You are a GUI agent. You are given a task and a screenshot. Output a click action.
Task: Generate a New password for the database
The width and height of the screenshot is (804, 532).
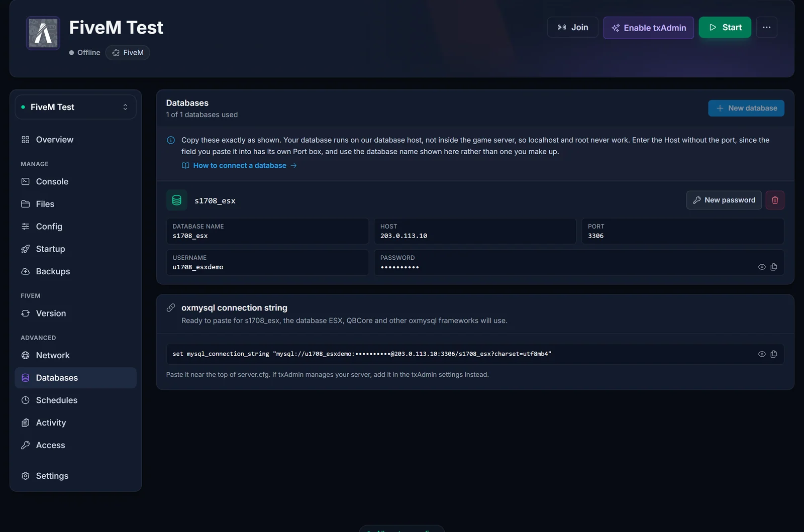point(724,200)
